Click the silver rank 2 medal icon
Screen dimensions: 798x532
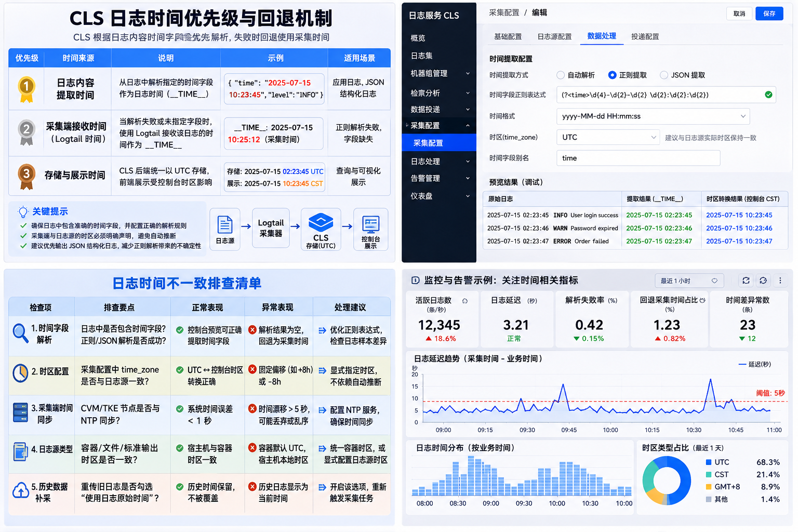pos(26,132)
